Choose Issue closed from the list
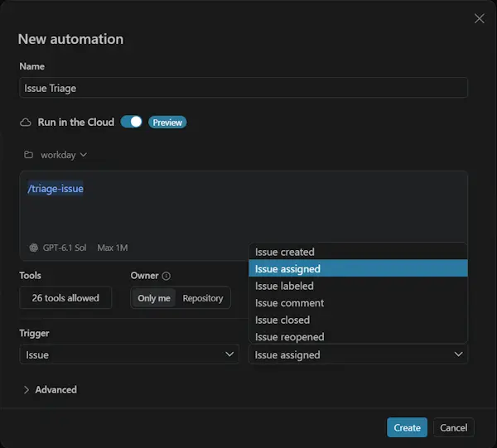The image size is (497, 448). 358,320
